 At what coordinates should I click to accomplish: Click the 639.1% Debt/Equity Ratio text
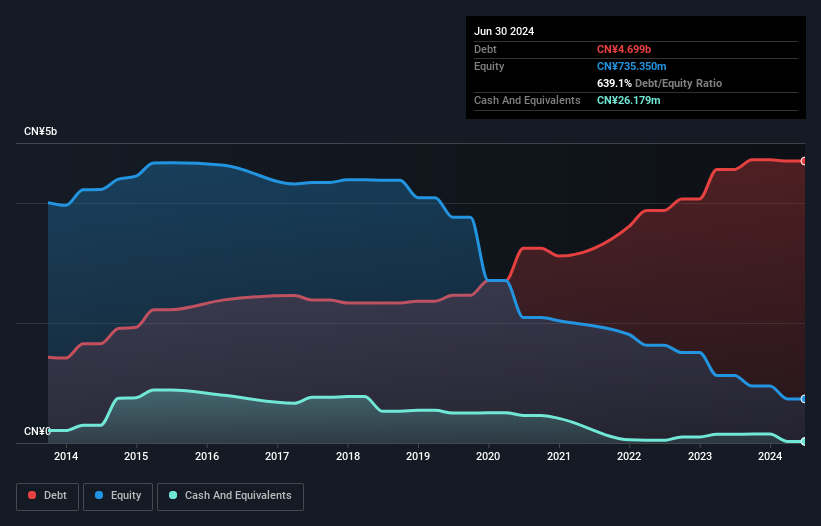(659, 83)
